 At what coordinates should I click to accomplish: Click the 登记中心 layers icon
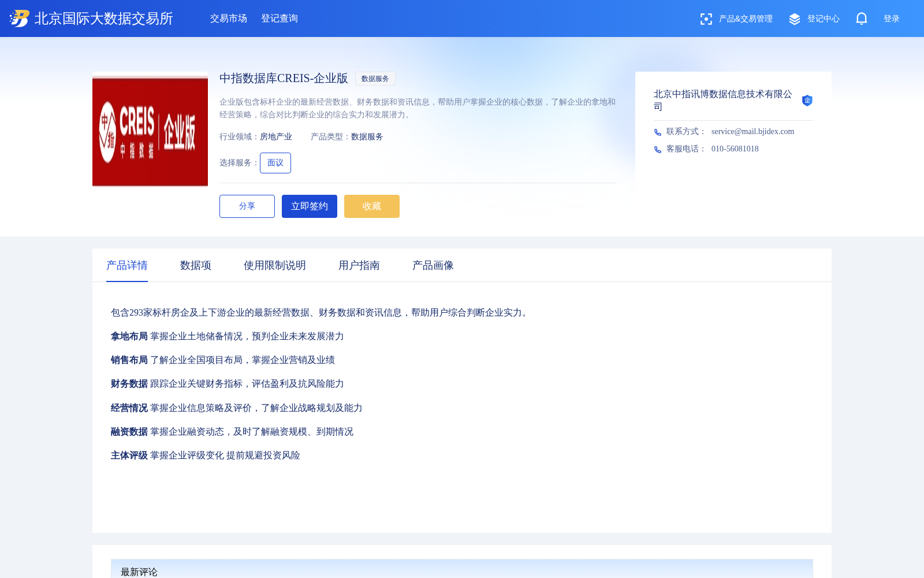[x=795, y=19]
